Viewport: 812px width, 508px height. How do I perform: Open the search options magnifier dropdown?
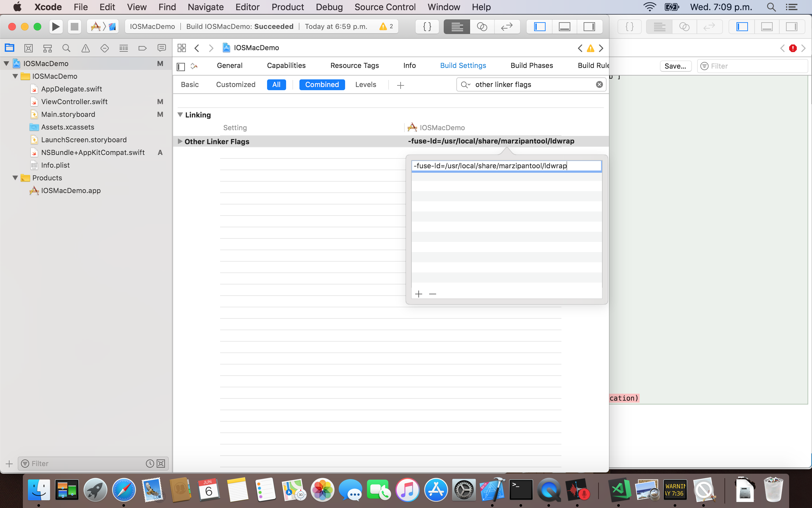[x=465, y=85]
